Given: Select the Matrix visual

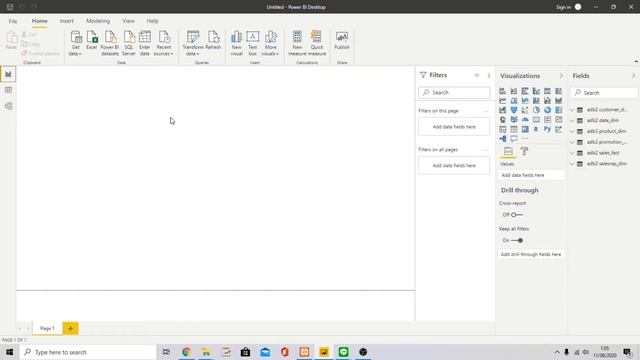Looking at the screenshot, I should [525, 129].
